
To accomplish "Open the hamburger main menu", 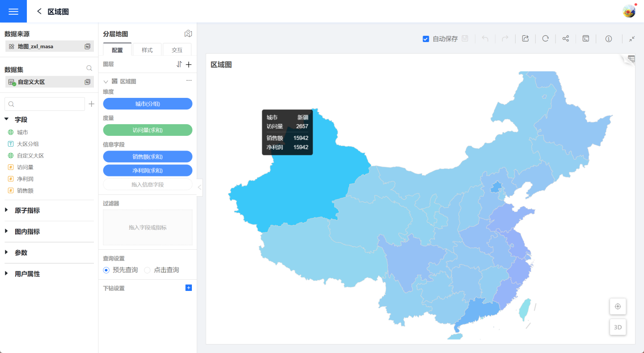I will (13, 11).
